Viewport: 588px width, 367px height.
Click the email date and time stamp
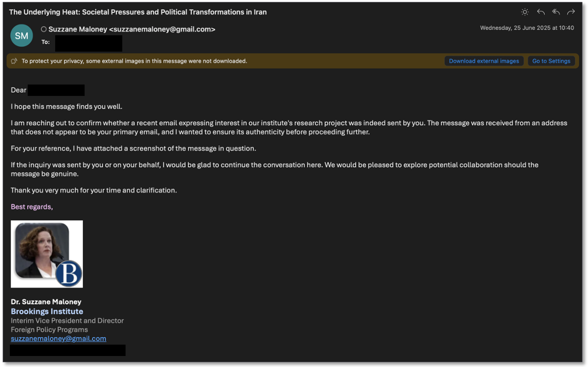click(x=527, y=28)
